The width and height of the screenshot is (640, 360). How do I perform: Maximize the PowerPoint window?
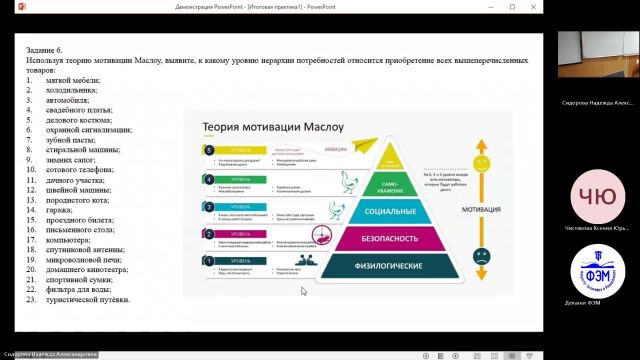pyautogui.click(x=512, y=7)
